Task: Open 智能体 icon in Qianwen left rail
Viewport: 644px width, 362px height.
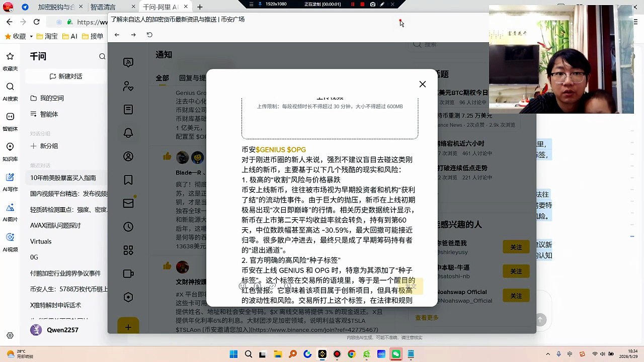Action: coord(10,121)
